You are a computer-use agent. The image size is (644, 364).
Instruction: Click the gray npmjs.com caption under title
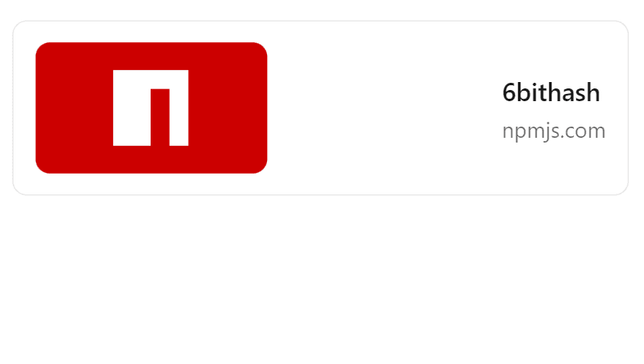click(x=554, y=131)
